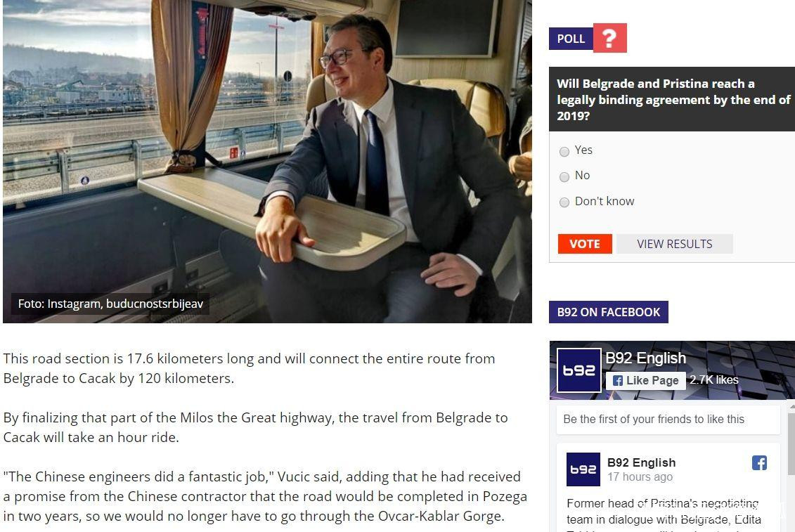Select the No poll option
795x532 pixels.
pyautogui.click(x=564, y=177)
